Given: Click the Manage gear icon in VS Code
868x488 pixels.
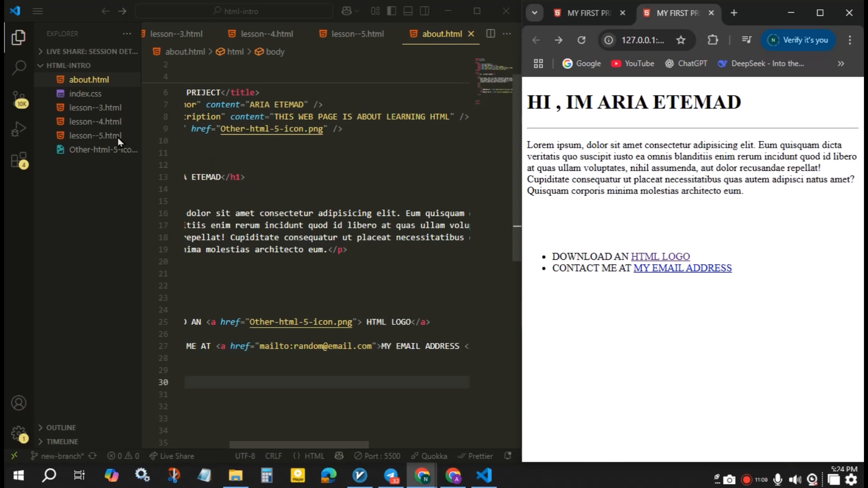Looking at the screenshot, I should [x=19, y=433].
